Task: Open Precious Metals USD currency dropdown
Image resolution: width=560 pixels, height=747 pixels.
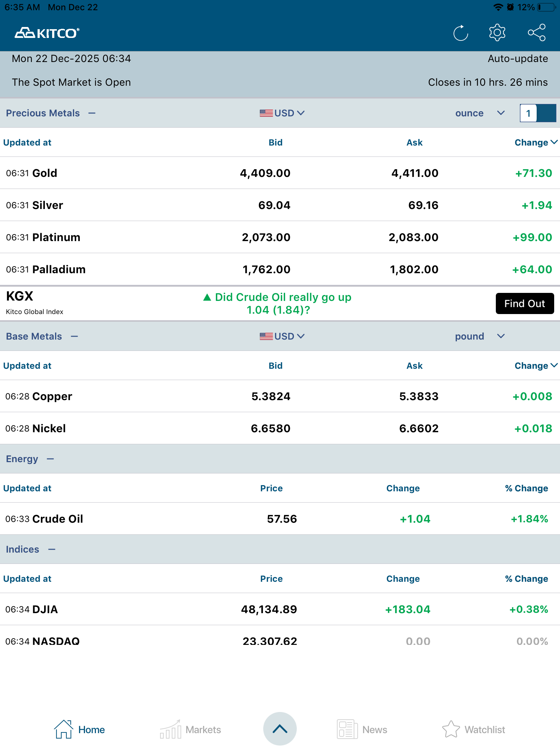Action: (x=282, y=113)
